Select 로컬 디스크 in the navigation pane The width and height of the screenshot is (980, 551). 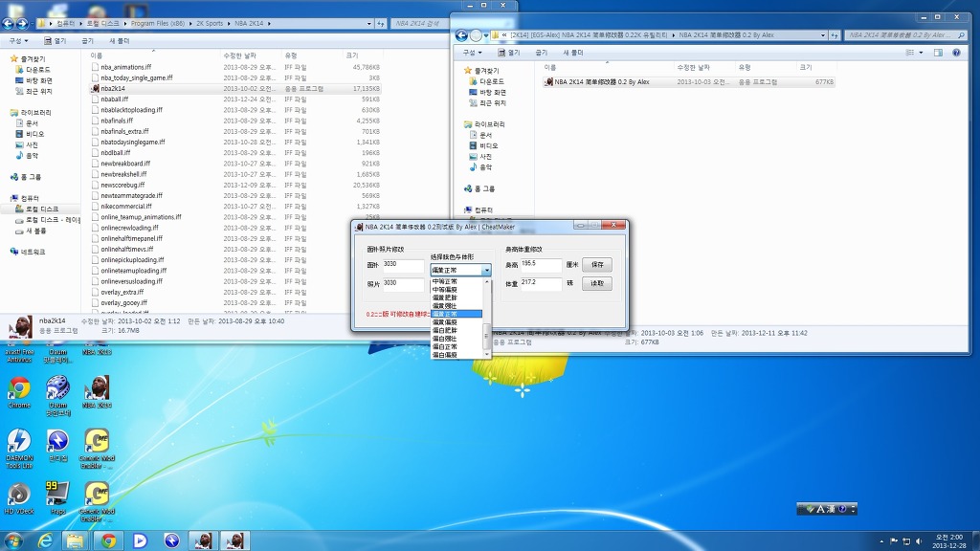coord(42,209)
